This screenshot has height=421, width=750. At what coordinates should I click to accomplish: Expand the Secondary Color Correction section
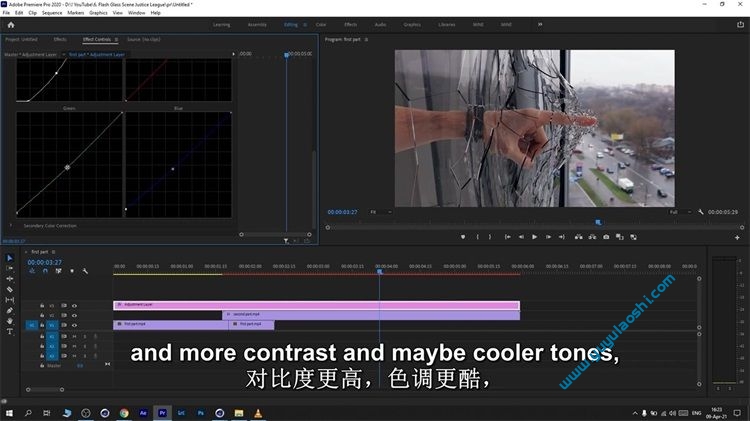click(11, 225)
